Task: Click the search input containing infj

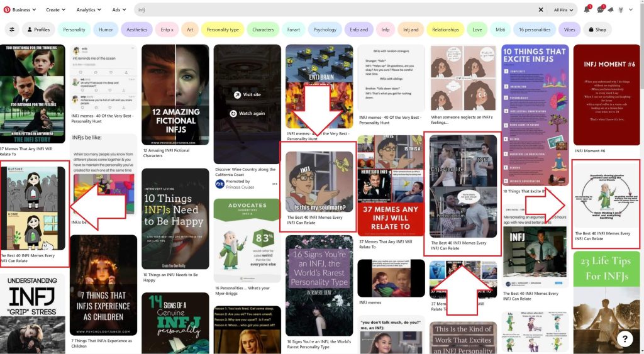Action: click(x=333, y=10)
